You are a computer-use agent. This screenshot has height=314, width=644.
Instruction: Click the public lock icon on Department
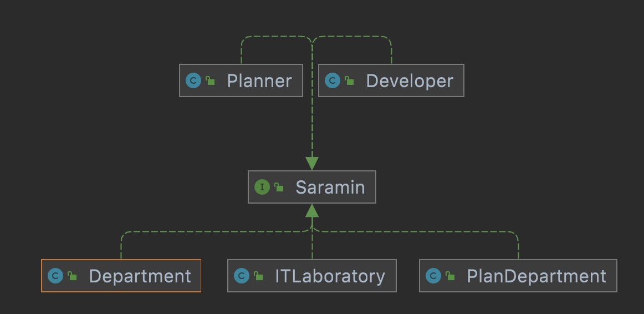(x=72, y=276)
